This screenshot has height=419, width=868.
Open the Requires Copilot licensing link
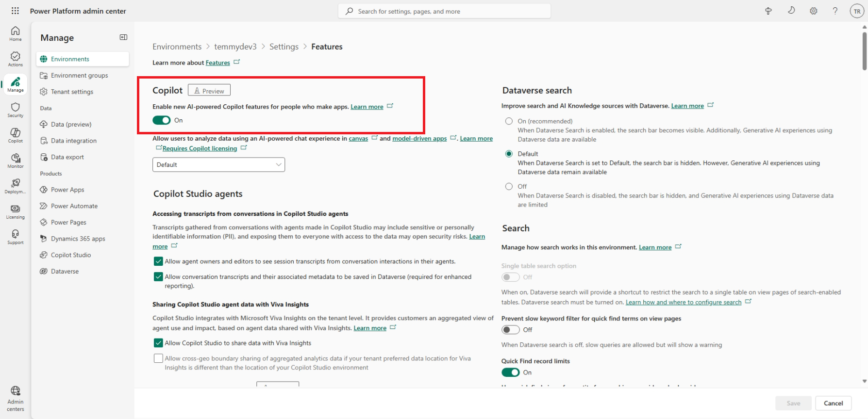point(200,148)
